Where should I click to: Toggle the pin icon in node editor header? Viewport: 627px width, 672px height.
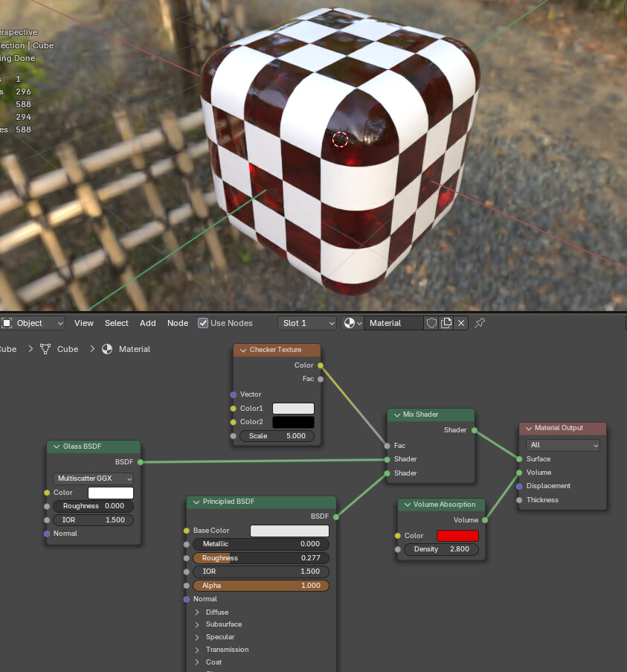[x=480, y=323]
